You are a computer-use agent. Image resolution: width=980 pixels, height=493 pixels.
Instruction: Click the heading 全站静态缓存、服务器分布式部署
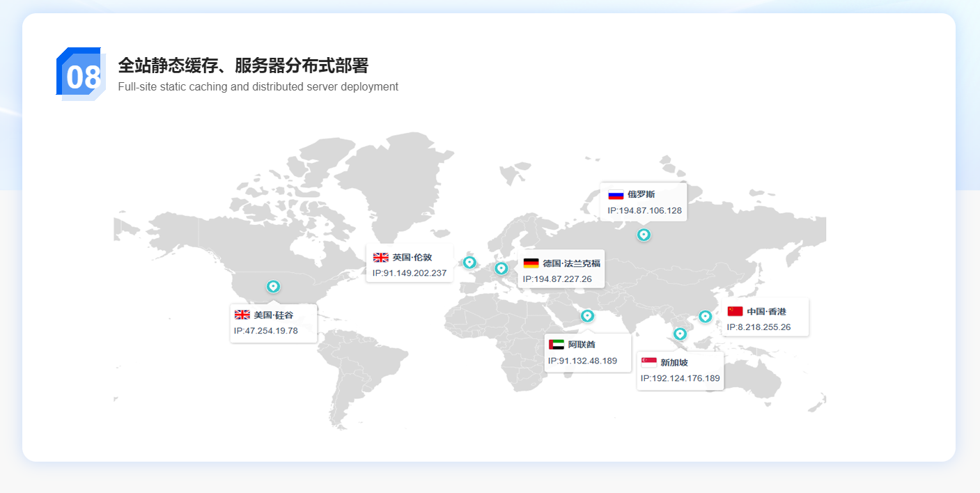[243, 65]
